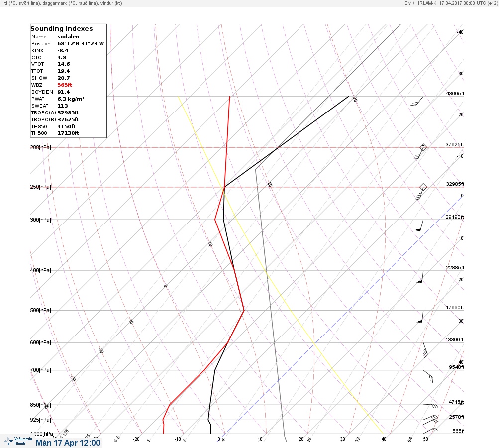Select the wind barb at 400 hPa level
Screen dimensions: 499x448
click(420, 277)
